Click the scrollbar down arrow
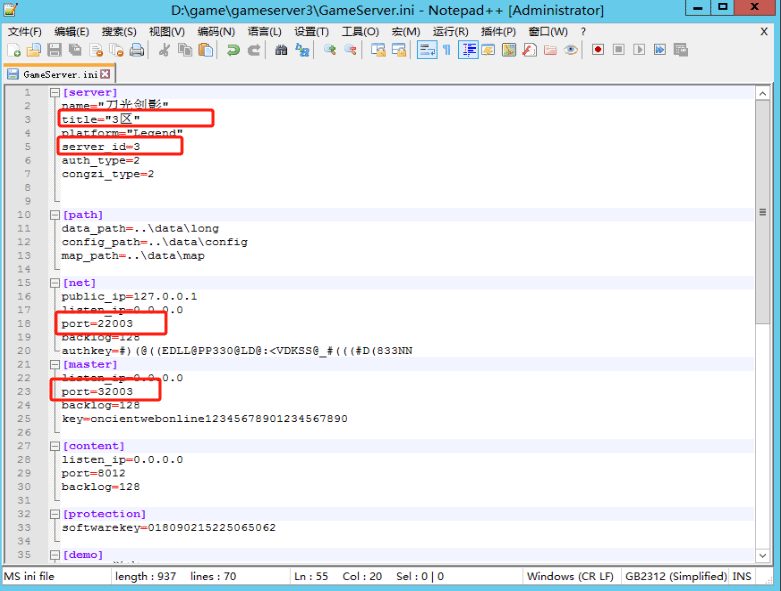The image size is (781, 591). 763,555
